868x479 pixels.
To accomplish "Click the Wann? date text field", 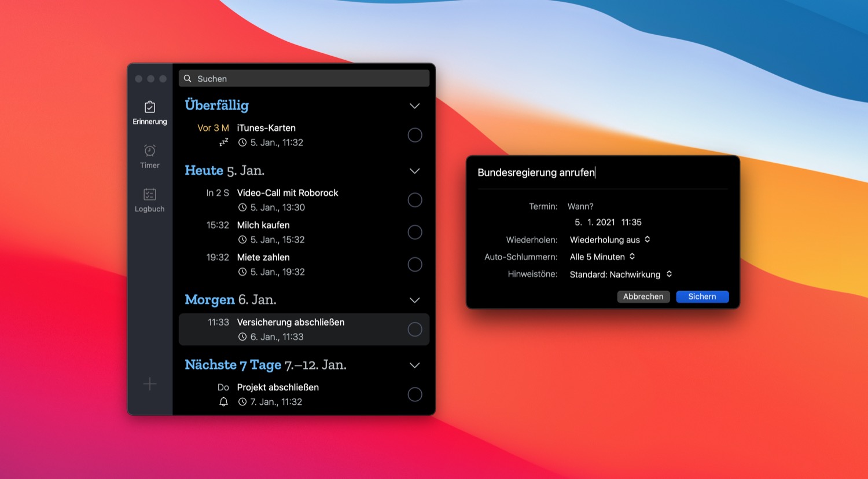I will coord(580,206).
